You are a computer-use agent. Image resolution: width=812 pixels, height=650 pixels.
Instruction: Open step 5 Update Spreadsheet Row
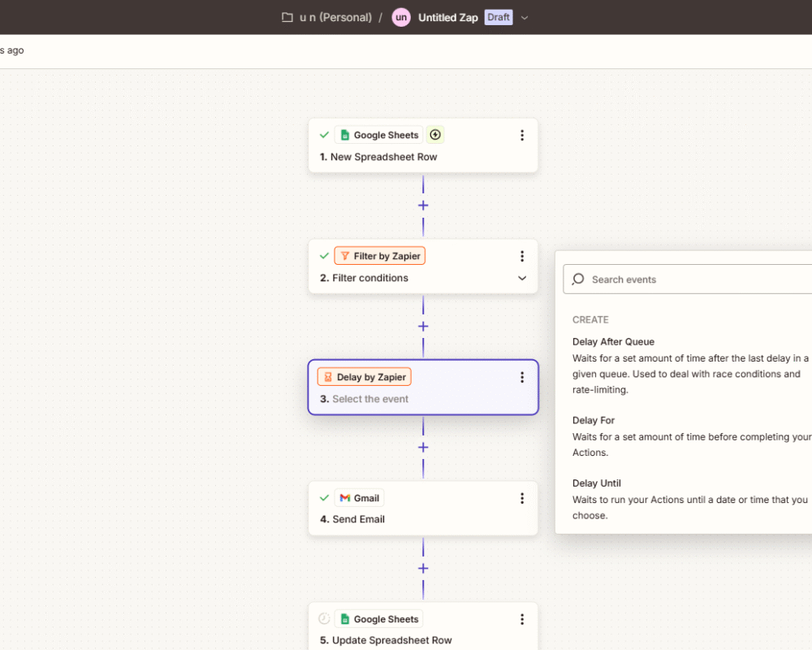(423, 626)
